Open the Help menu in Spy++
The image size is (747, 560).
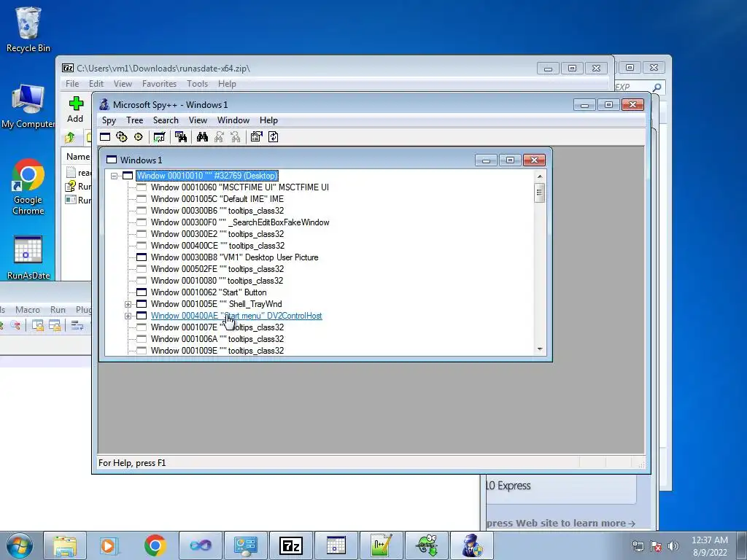[x=268, y=120]
